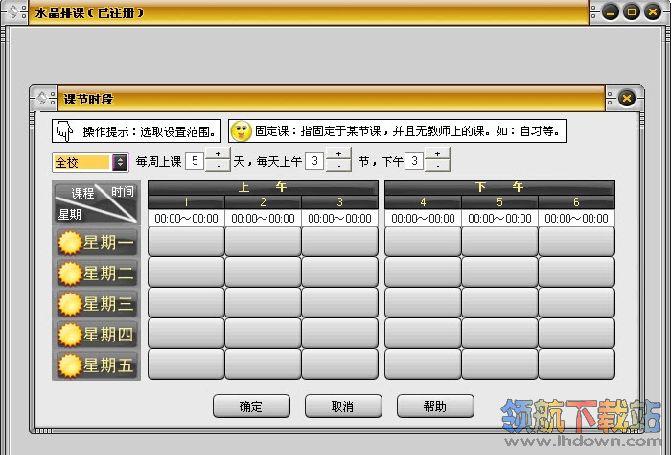
Task: Maximize the 水晶排课 main window
Action: [x=631, y=12]
